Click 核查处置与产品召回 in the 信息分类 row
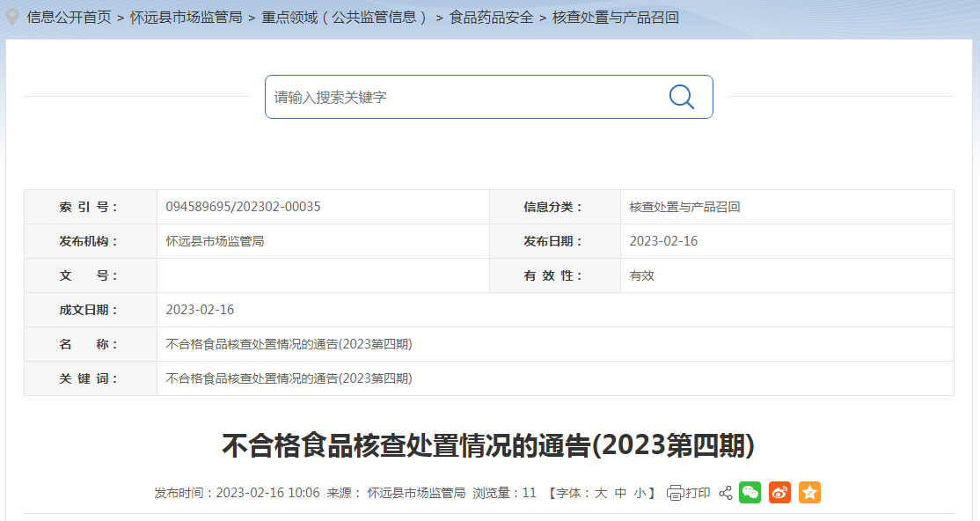980x521 pixels. [x=684, y=207]
